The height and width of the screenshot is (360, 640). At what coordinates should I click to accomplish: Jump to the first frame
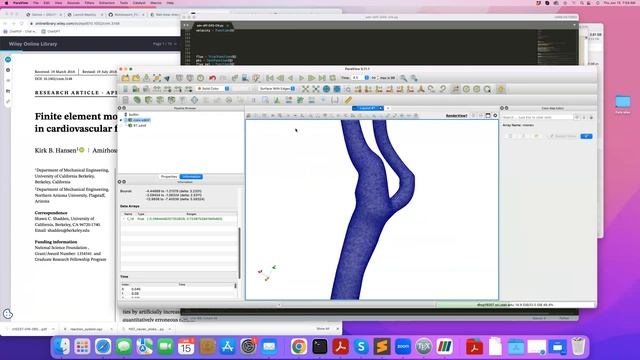[x=269, y=78]
